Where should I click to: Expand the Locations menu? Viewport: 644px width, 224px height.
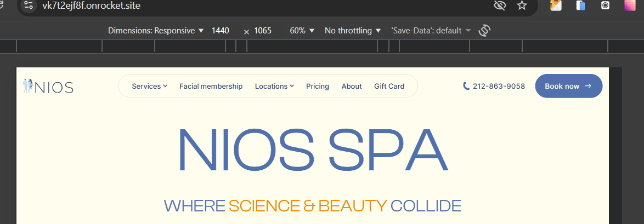coord(274,86)
